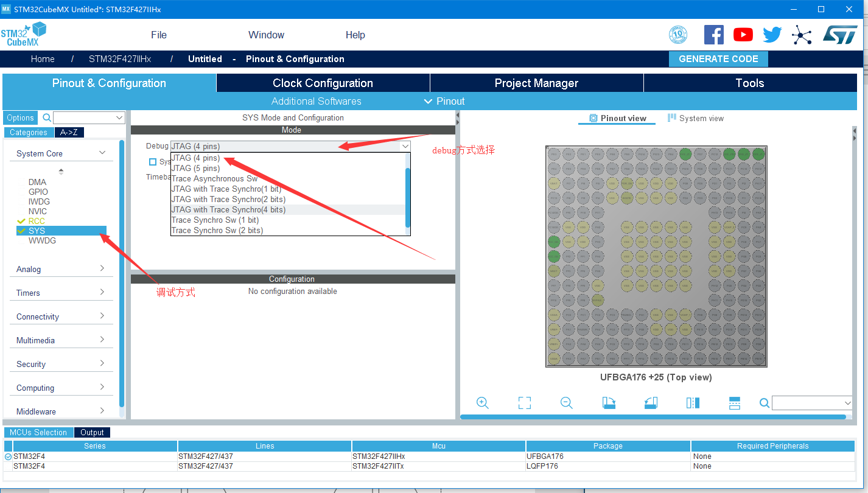Image resolution: width=868 pixels, height=493 pixels.
Task: Open the peripheral search dropdown beside Options
Action: 119,117
